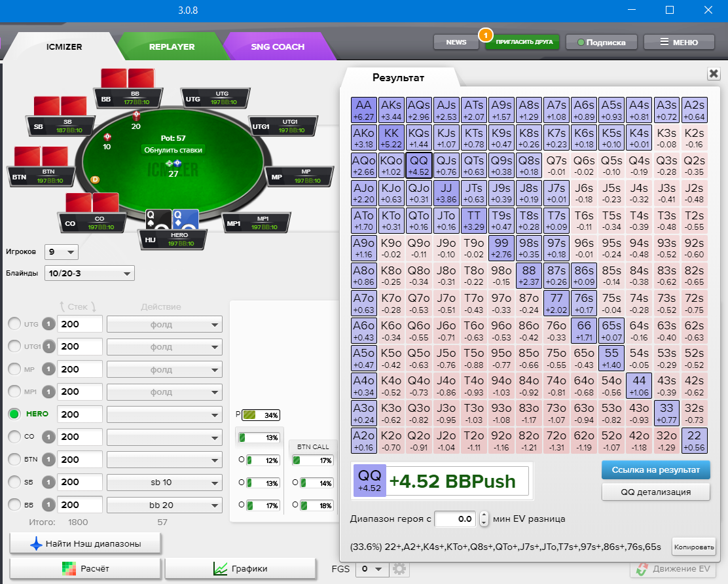Click the HERO stack input field
The image size is (728, 584).
[x=79, y=414]
